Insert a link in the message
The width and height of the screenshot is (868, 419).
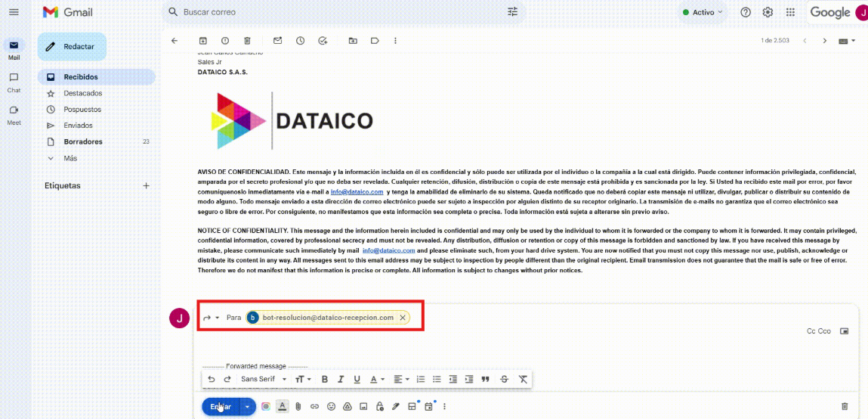click(314, 406)
